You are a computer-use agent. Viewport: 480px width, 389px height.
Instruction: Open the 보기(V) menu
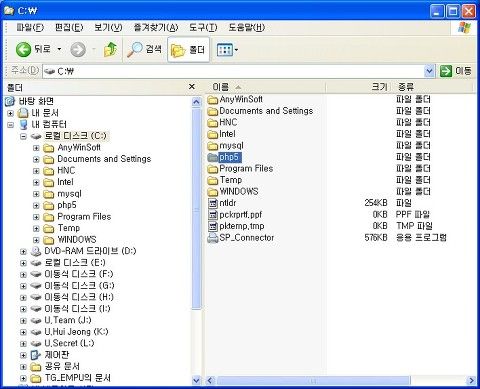click(x=108, y=27)
